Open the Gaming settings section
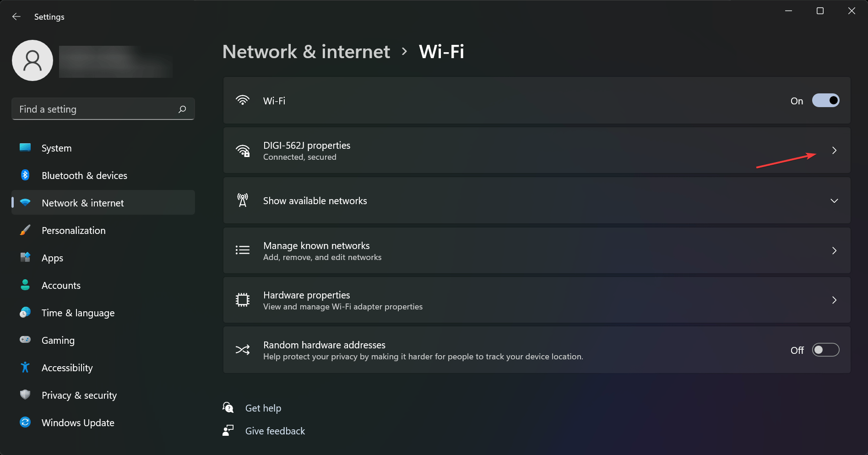Image resolution: width=868 pixels, height=455 pixels. pyautogui.click(x=58, y=340)
